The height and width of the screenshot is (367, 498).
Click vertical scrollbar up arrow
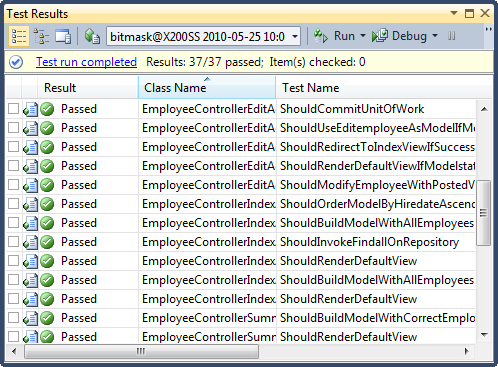pyautogui.click(x=484, y=109)
